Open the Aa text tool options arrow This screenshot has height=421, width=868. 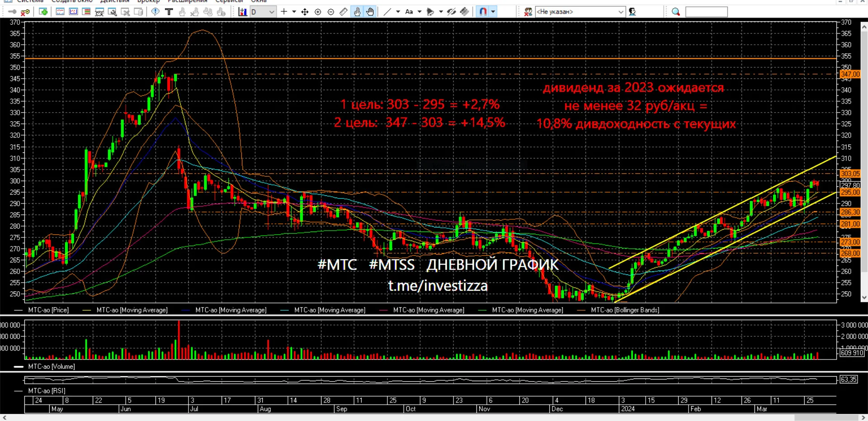pyautogui.click(x=420, y=12)
